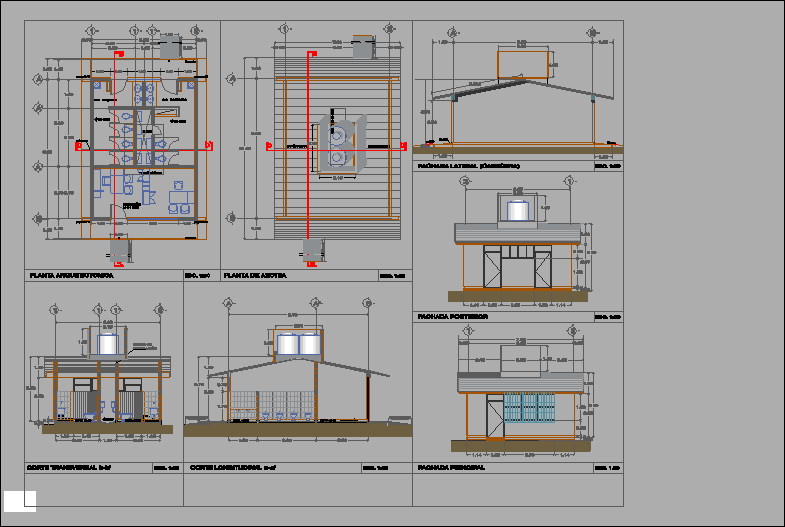Click the Planta de Azotea title label

256,275
